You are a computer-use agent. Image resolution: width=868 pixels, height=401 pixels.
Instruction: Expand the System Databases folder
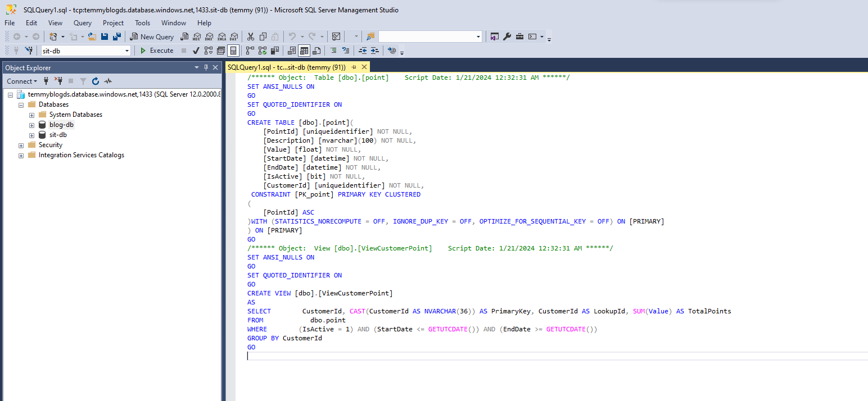coord(32,115)
